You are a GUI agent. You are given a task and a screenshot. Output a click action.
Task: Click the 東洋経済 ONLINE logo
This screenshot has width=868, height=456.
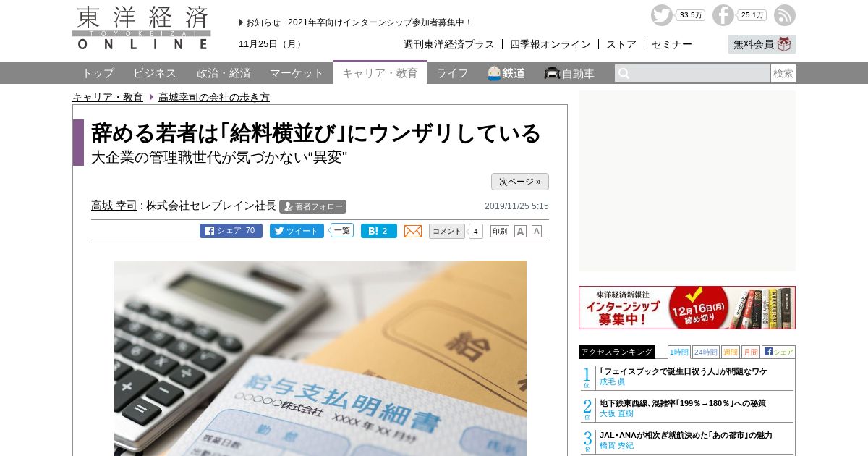[x=142, y=28]
